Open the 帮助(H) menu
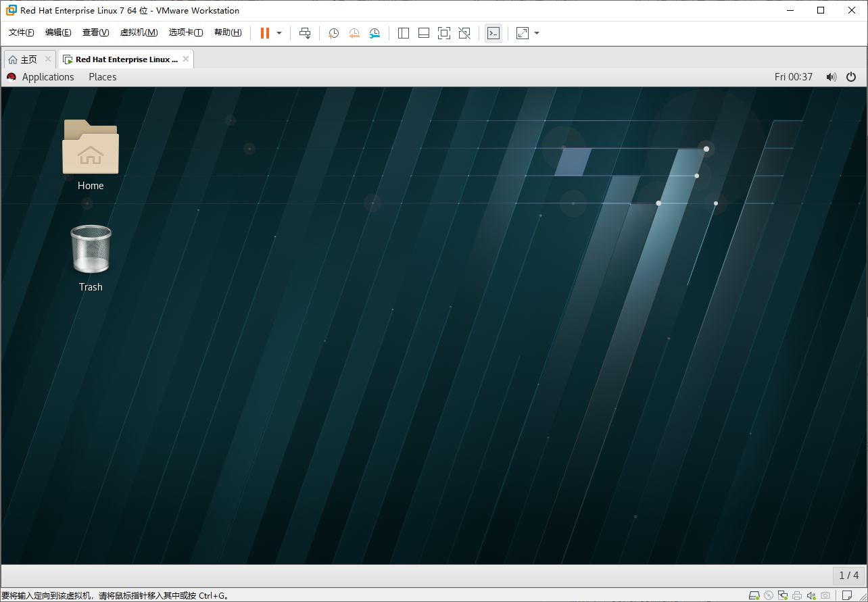Image resolution: width=868 pixels, height=602 pixels. click(228, 32)
